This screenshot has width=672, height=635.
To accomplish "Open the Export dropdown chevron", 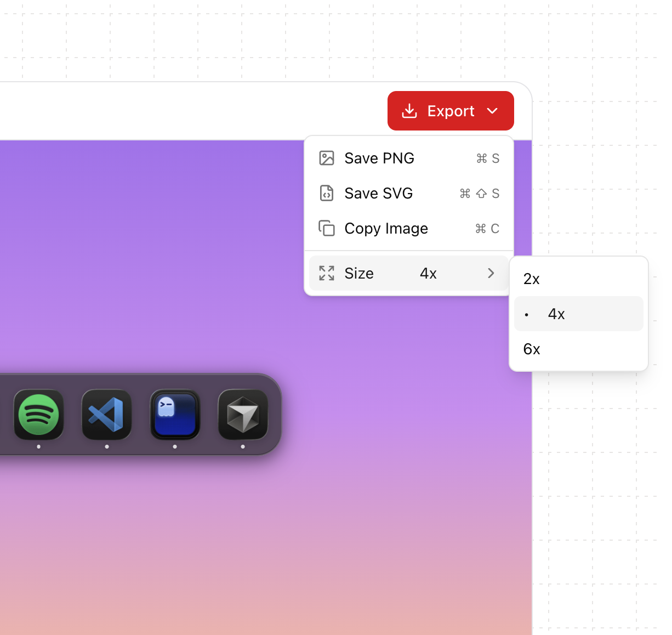I will (492, 111).
